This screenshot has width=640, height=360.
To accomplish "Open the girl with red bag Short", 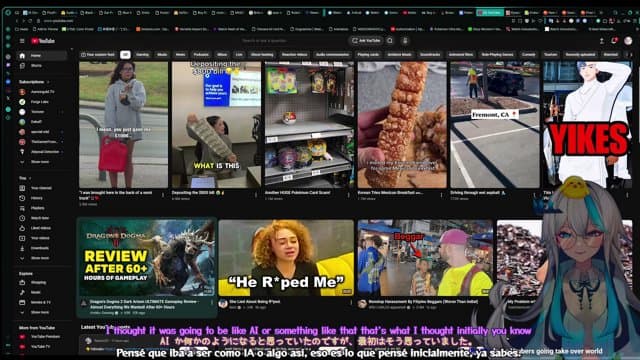I will pyautogui.click(x=123, y=125).
